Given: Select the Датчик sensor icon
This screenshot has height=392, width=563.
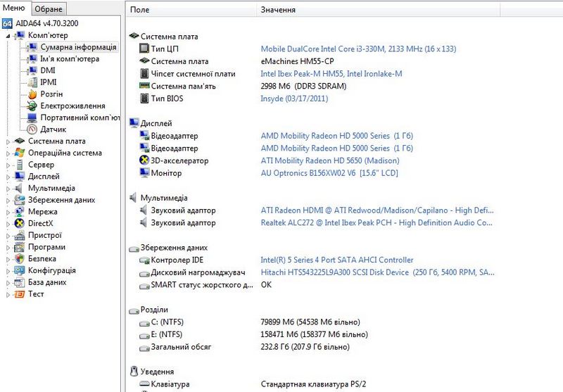Looking at the screenshot, I should 32,129.
